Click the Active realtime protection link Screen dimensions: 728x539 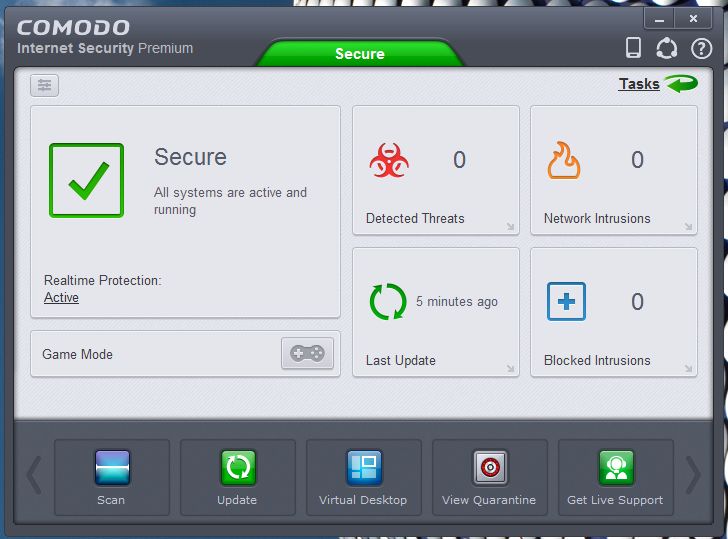pyautogui.click(x=61, y=298)
